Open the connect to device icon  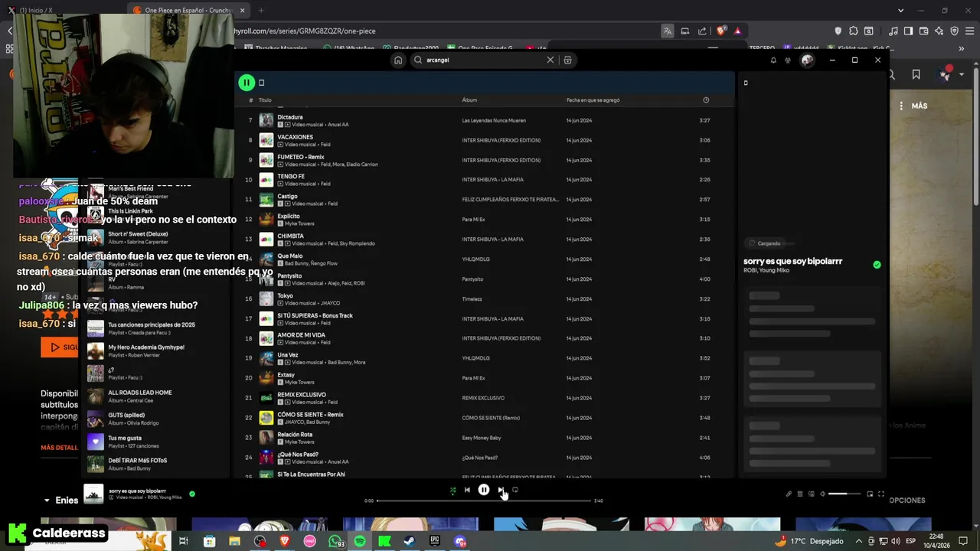coord(812,494)
